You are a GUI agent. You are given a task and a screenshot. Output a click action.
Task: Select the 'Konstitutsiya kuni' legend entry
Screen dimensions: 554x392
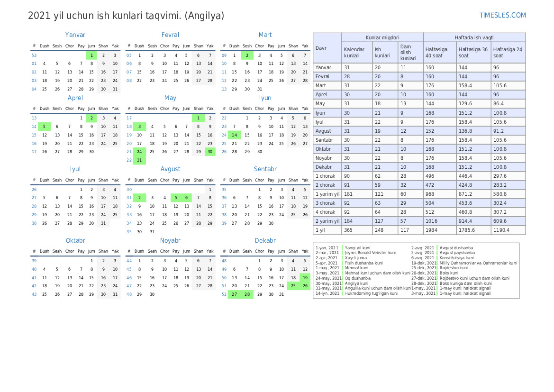tap(456, 258)
